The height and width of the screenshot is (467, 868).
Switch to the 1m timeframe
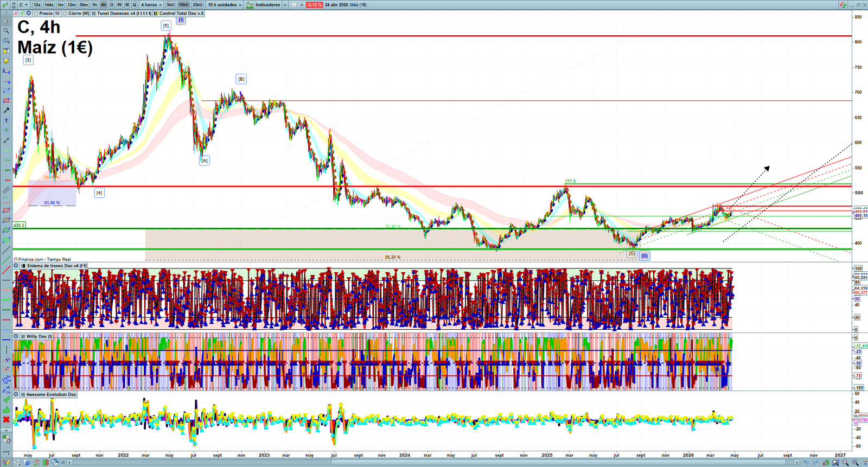(x=61, y=5)
